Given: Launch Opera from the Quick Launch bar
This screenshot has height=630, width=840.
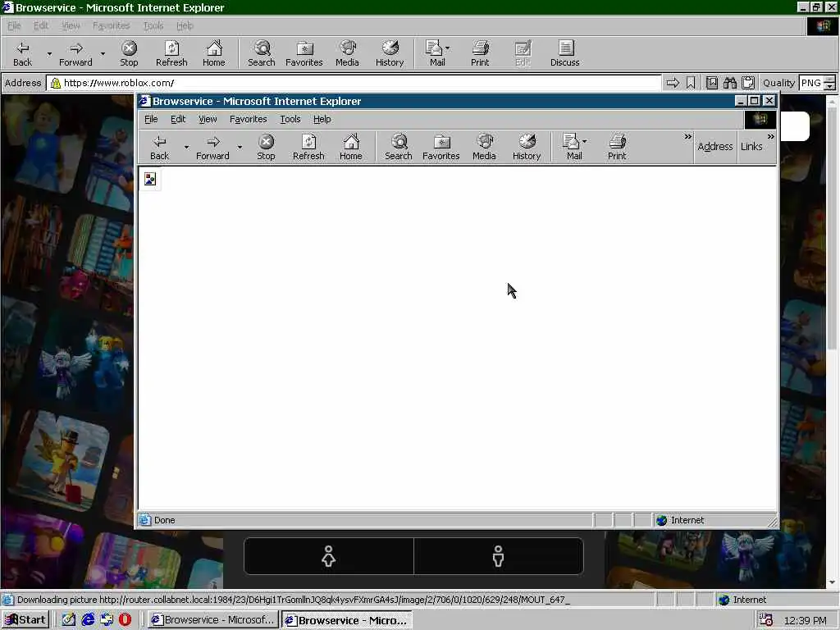Looking at the screenshot, I should coord(125,620).
